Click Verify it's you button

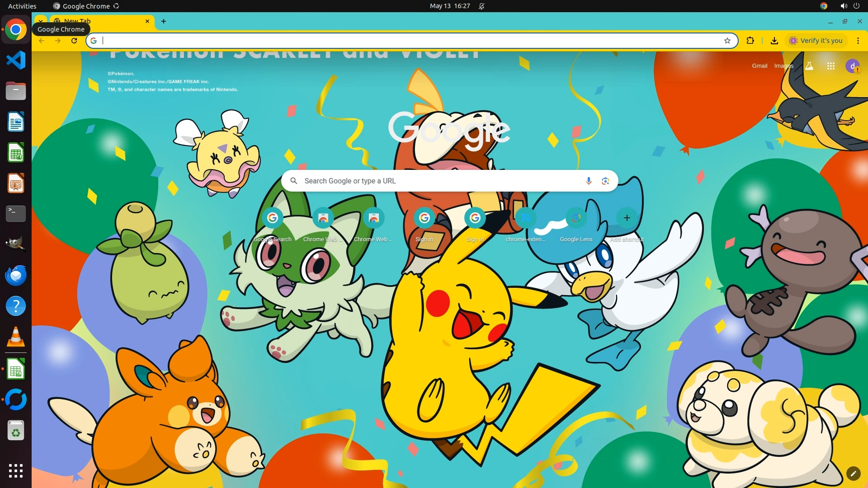(816, 41)
